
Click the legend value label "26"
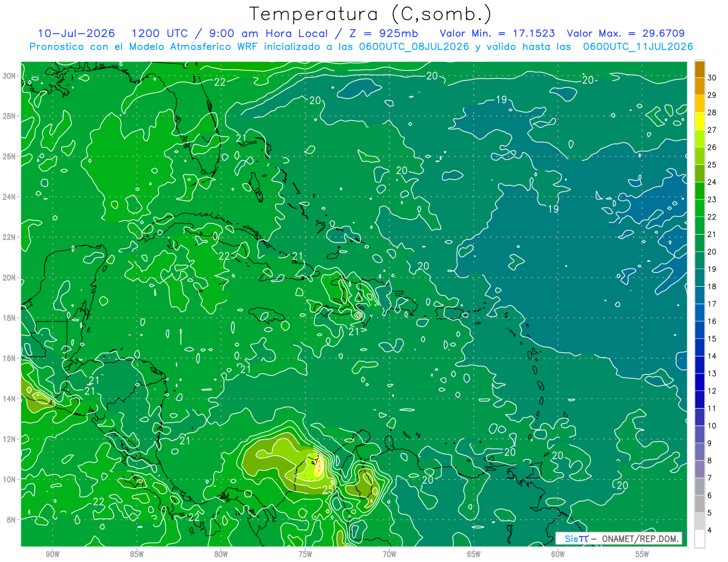point(713,147)
